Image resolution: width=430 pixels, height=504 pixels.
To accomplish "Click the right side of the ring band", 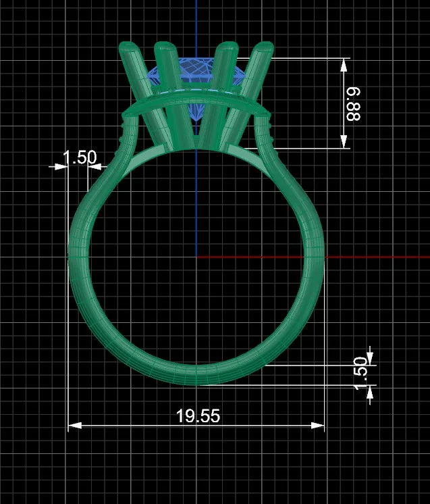I will [314, 257].
